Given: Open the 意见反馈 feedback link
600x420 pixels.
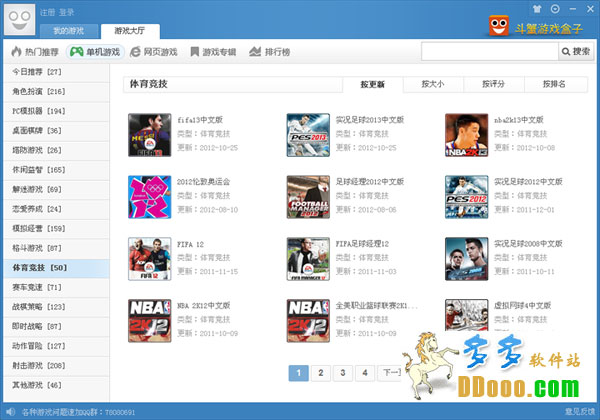Looking at the screenshot, I should click(x=580, y=412).
